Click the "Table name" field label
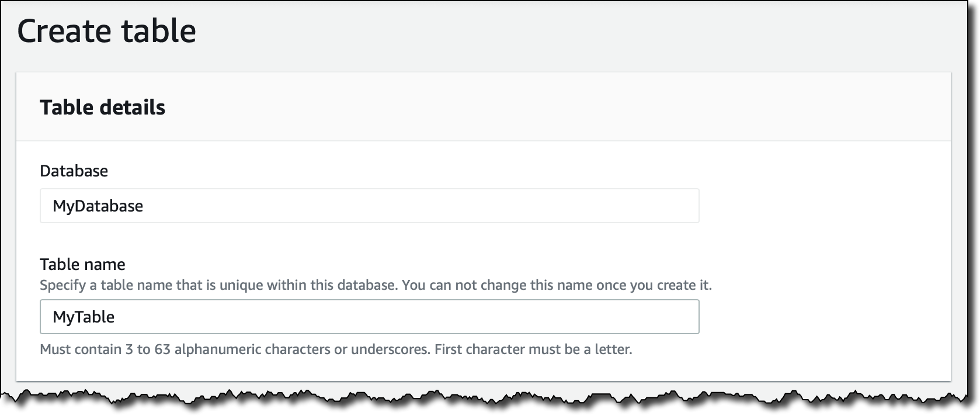Screen dimensions: 980x416 click(82, 265)
